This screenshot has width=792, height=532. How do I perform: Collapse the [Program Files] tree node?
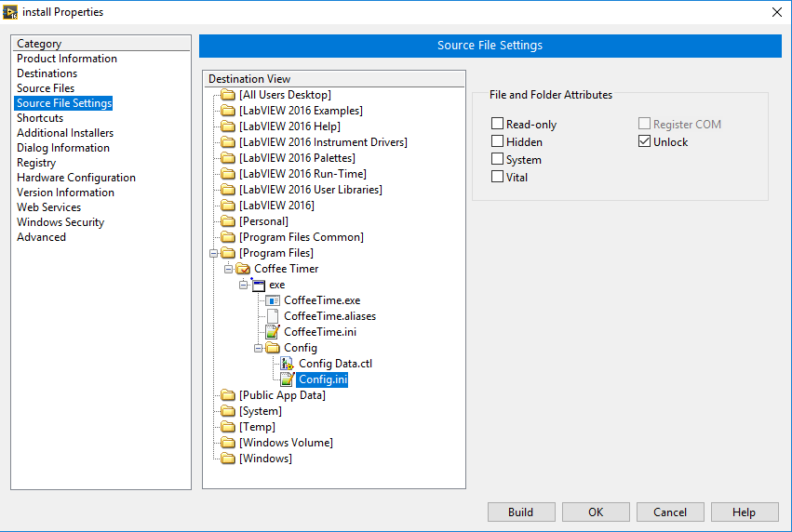tap(214, 253)
